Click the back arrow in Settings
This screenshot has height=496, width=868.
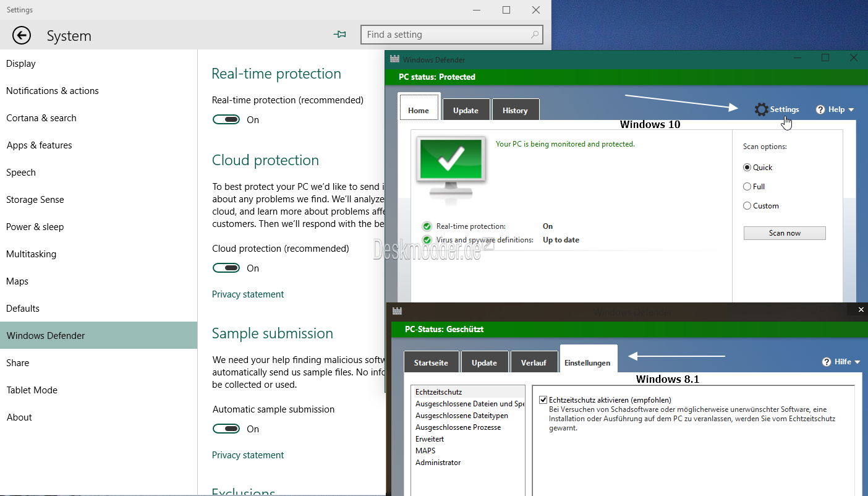[22, 35]
